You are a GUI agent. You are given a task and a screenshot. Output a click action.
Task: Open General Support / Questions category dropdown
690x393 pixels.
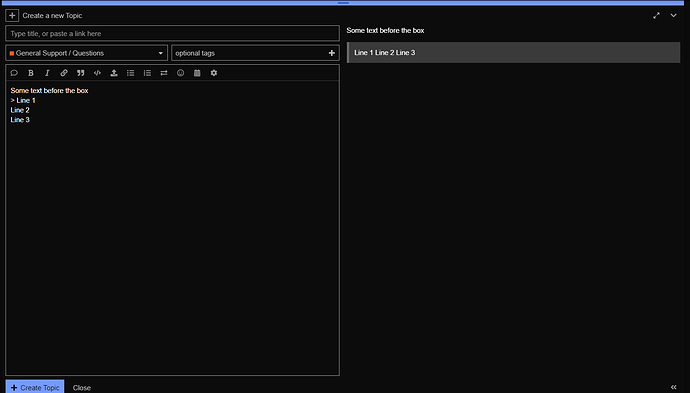[87, 53]
